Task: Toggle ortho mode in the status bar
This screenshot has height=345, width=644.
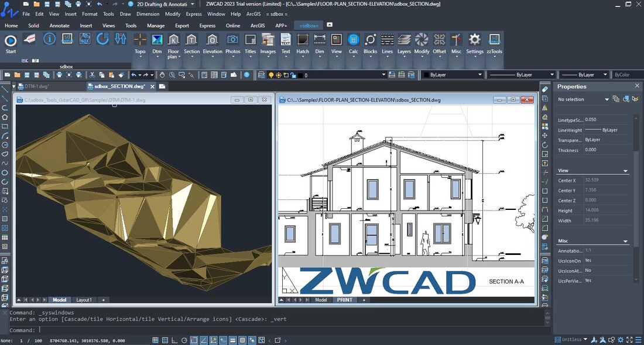Action: click(x=174, y=340)
